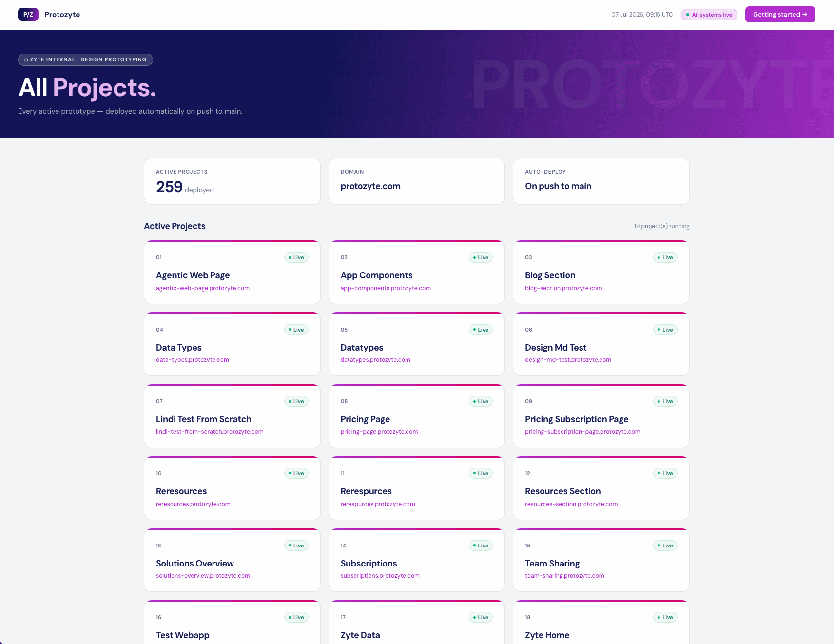The height and width of the screenshot is (644, 834).
Task: Click Live badge on Lindi Test card
Action: [x=296, y=401]
